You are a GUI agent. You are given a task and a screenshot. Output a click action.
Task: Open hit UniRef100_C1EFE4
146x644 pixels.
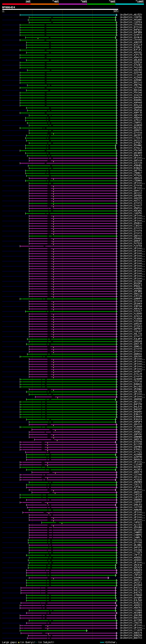point(131,22)
